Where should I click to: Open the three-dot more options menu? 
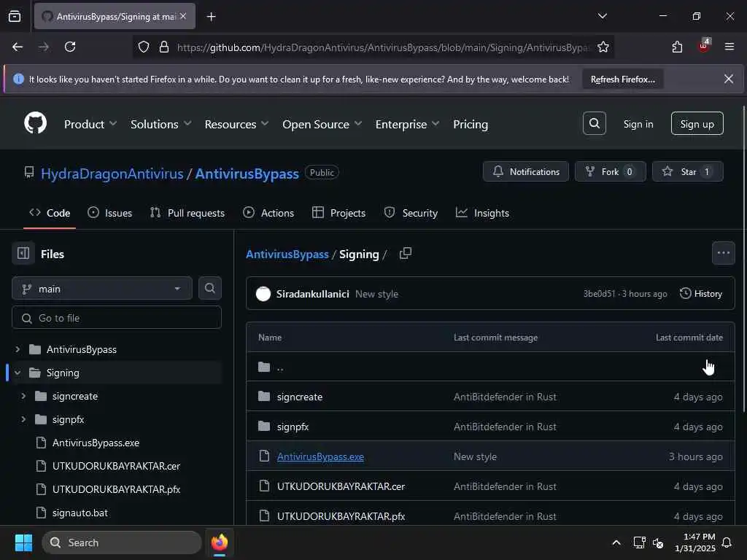[723, 253]
